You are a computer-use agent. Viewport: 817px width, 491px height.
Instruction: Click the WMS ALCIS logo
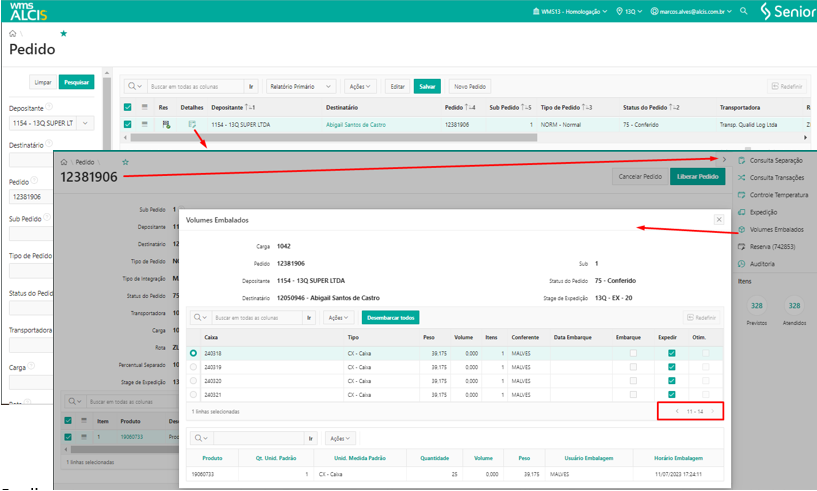[x=28, y=11]
